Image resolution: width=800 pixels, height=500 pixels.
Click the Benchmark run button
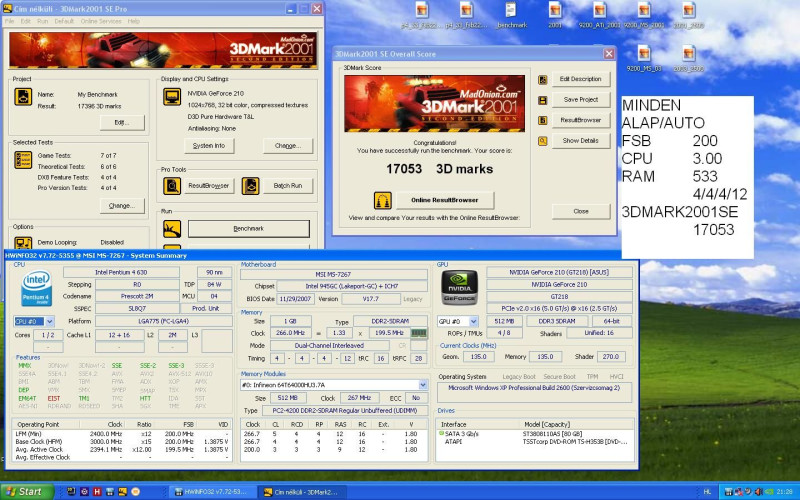click(x=249, y=229)
